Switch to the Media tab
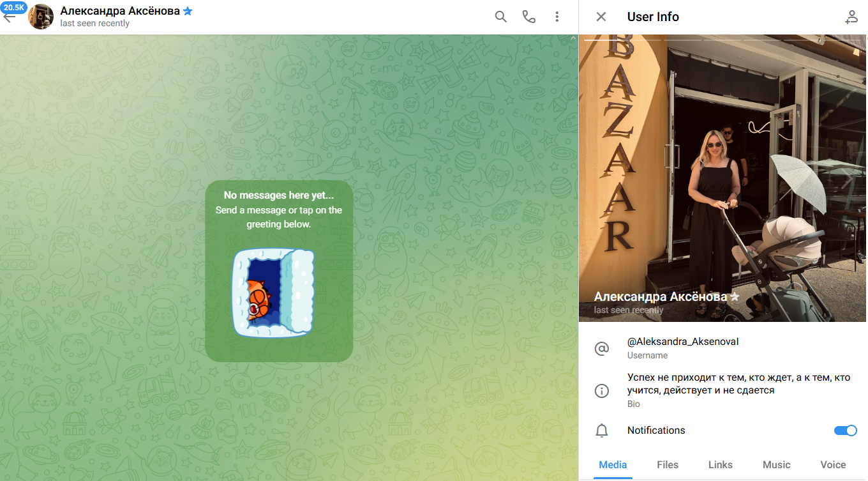Viewport: 868px width, 481px height. pos(613,464)
